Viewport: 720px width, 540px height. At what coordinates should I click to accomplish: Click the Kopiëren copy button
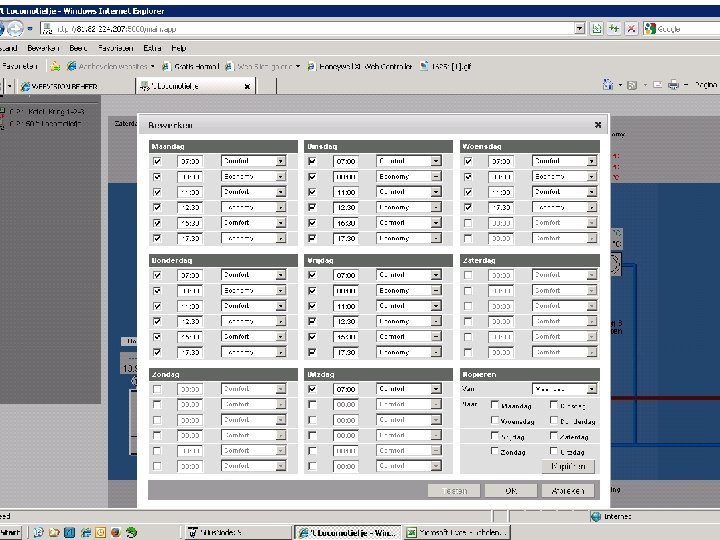point(568,467)
